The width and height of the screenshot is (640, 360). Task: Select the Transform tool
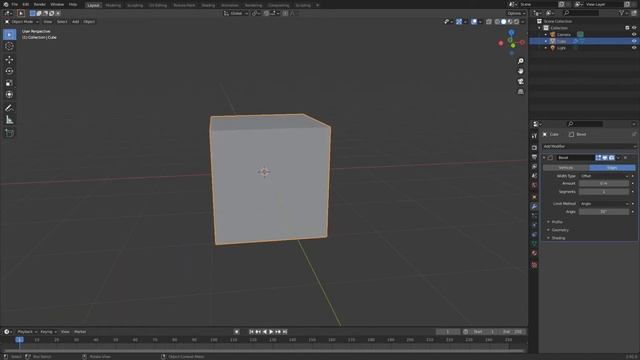tap(9, 94)
